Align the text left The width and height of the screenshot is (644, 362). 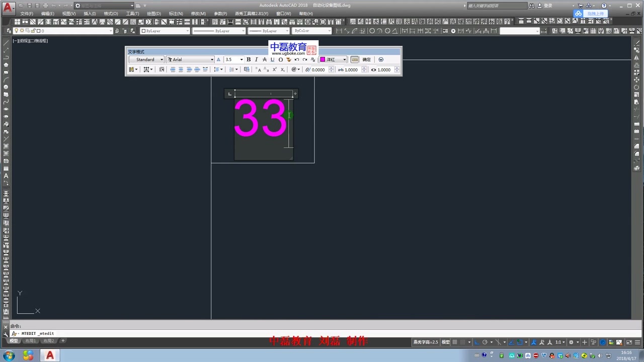pyautogui.click(x=173, y=69)
